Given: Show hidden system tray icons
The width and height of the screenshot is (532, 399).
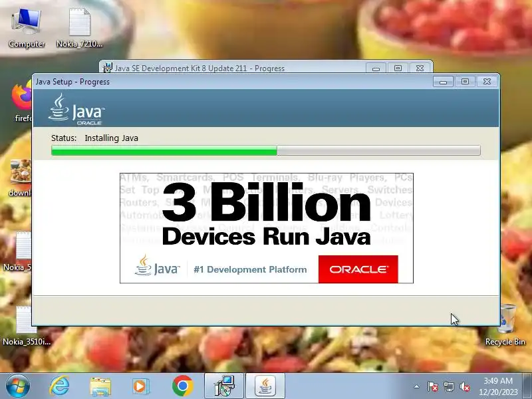Looking at the screenshot, I should (x=416, y=386).
